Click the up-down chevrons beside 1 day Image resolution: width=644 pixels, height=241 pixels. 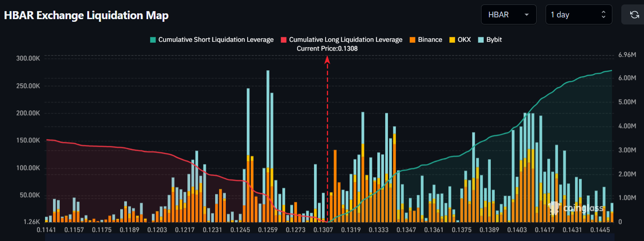click(x=603, y=15)
